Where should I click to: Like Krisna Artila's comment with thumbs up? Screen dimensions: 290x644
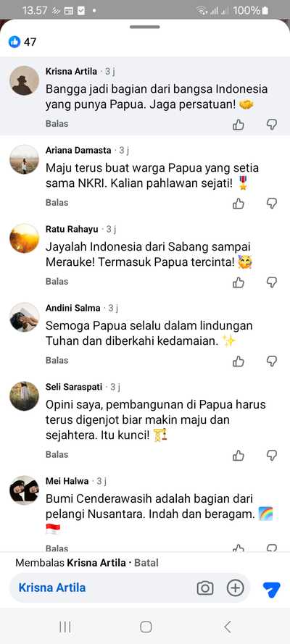pyautogui.click(x=239, y=125)
